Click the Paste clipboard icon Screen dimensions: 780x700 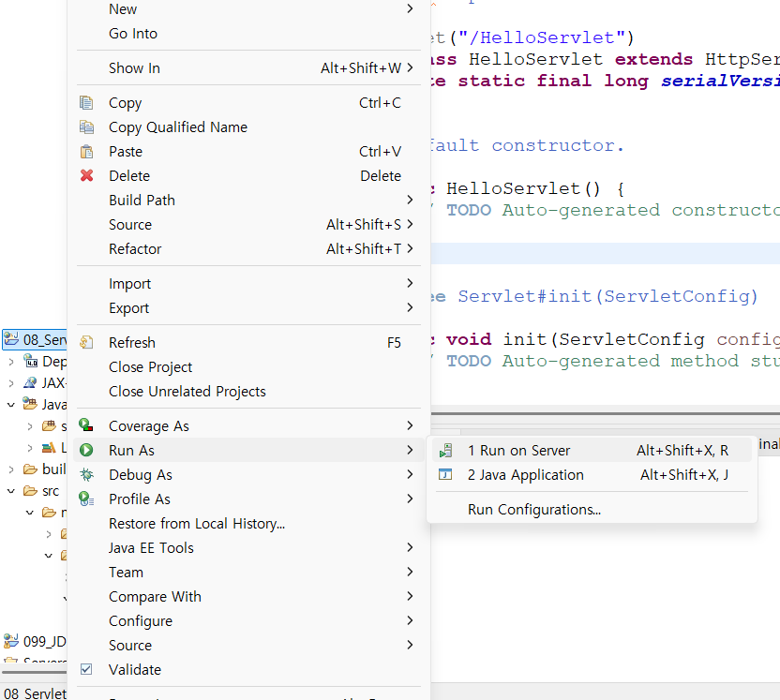pos(86,151)
